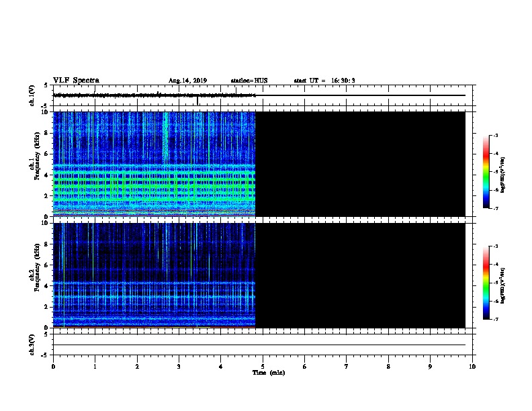Click the "0" tick on time axis
This screenshot has width=532, height=411.
tap(53, 367)
